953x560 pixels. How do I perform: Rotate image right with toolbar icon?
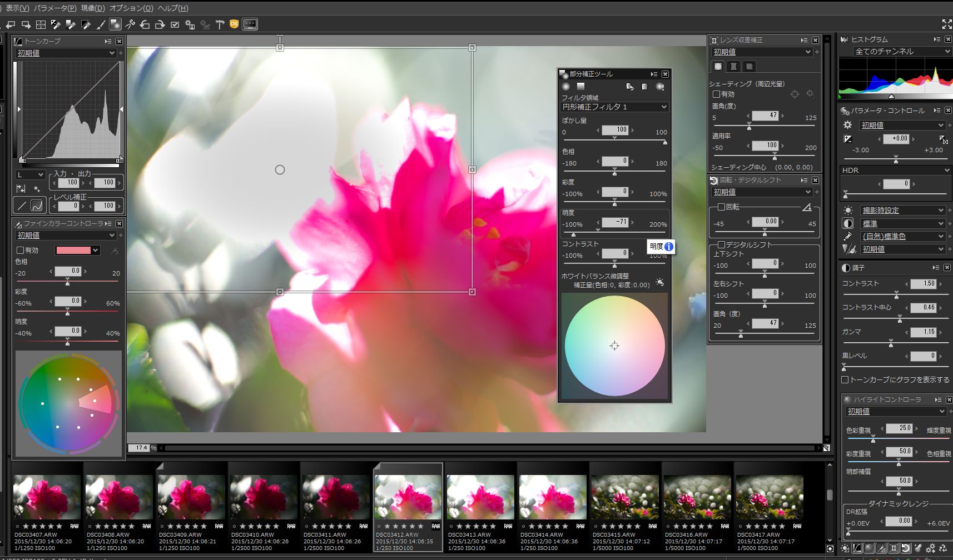(x=160, y=24)
